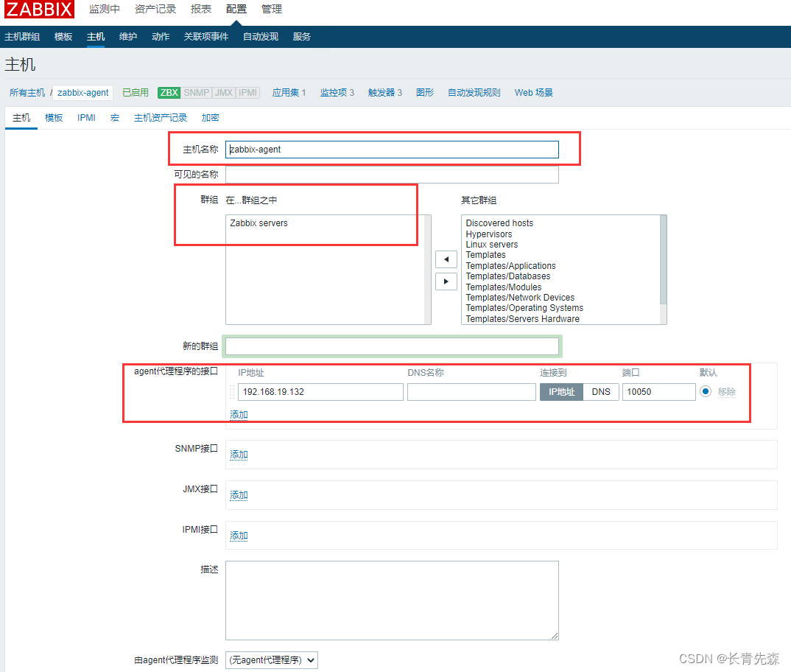The width and height of the screenshot is (791, 672).
Task: Click the zabbix-agent breadcrumb link
Action: click(83, 93)
